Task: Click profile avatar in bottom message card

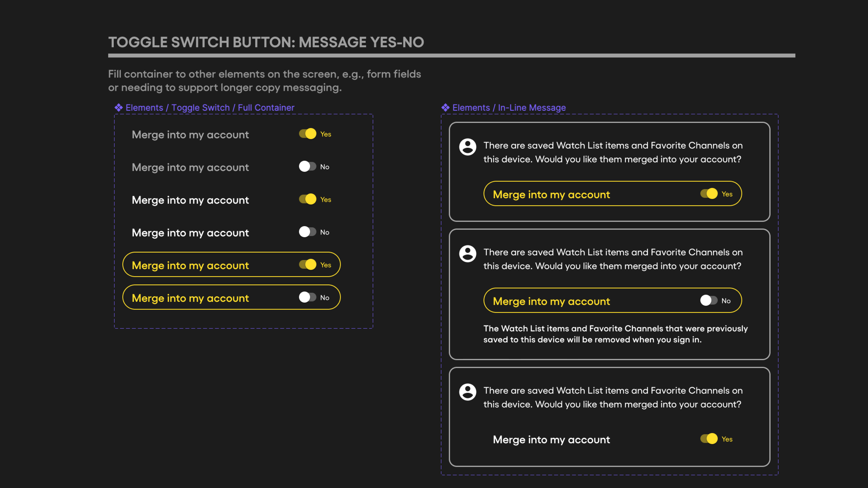Action: (467, 392)
